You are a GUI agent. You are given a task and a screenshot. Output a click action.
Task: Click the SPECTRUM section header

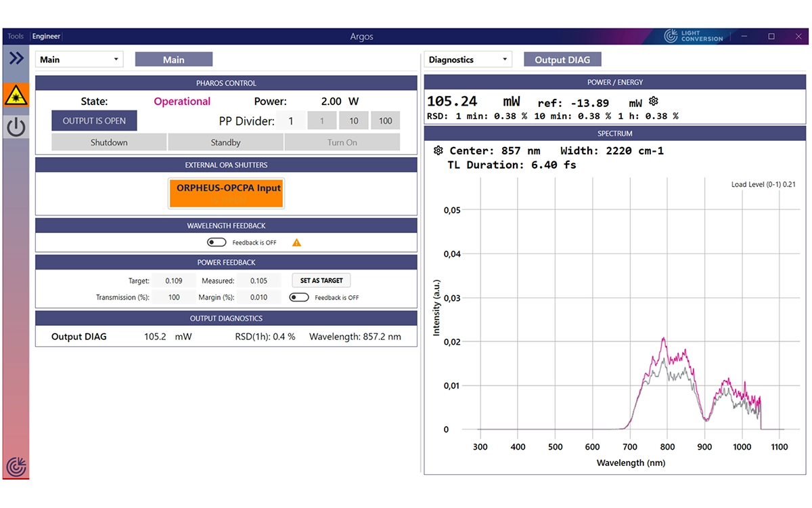click(x=615, y=133)
